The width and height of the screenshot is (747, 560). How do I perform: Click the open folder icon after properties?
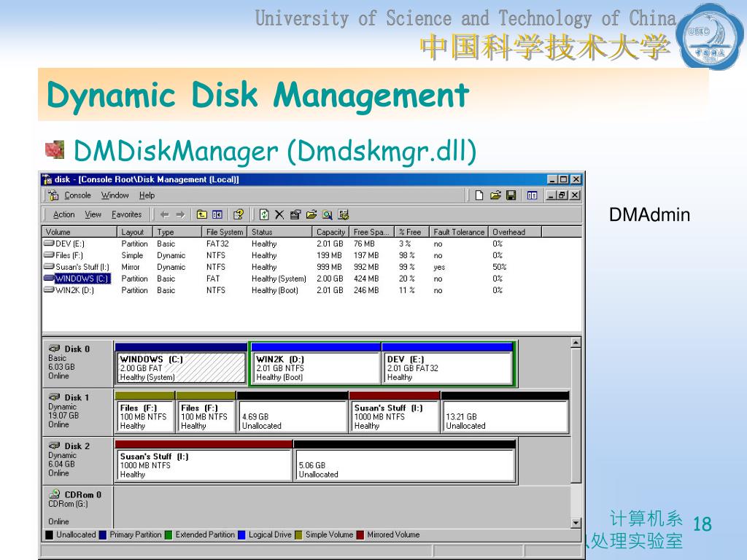[x=311, y=215]
